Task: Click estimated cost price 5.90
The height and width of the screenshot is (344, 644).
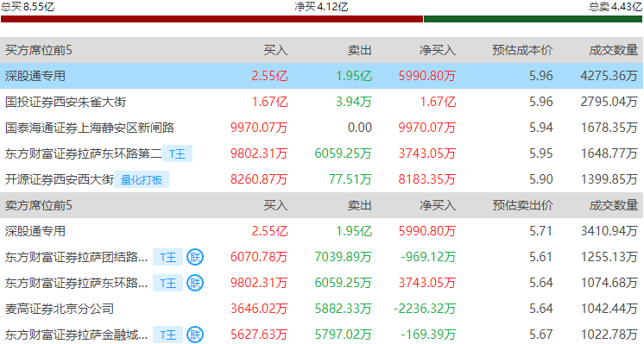Action: click(541, 179)
